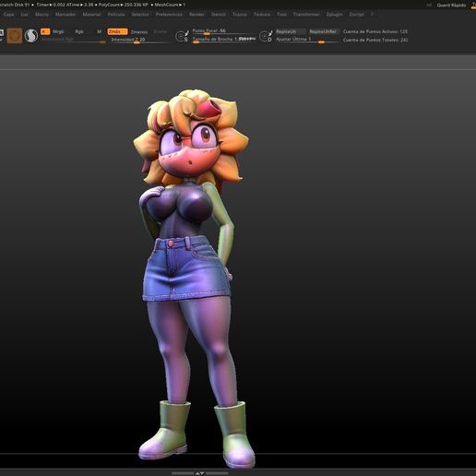Click the RepiteUlt button

pos(291,31)
